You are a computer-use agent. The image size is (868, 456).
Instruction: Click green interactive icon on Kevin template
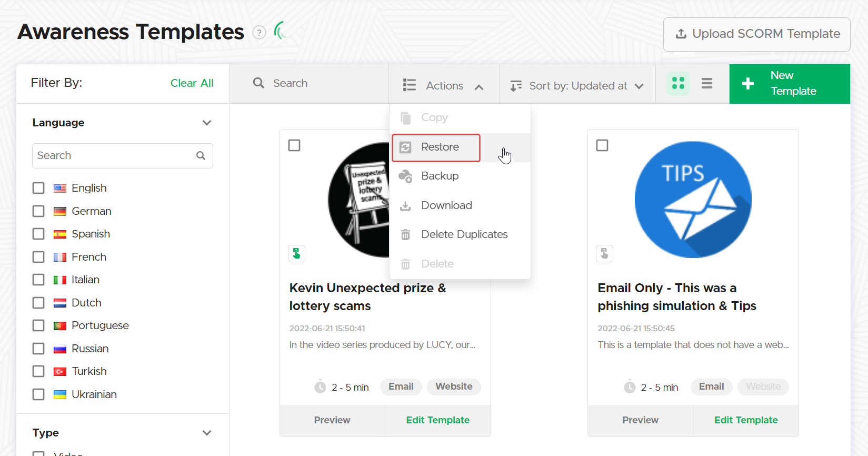(x=296, y=254)
